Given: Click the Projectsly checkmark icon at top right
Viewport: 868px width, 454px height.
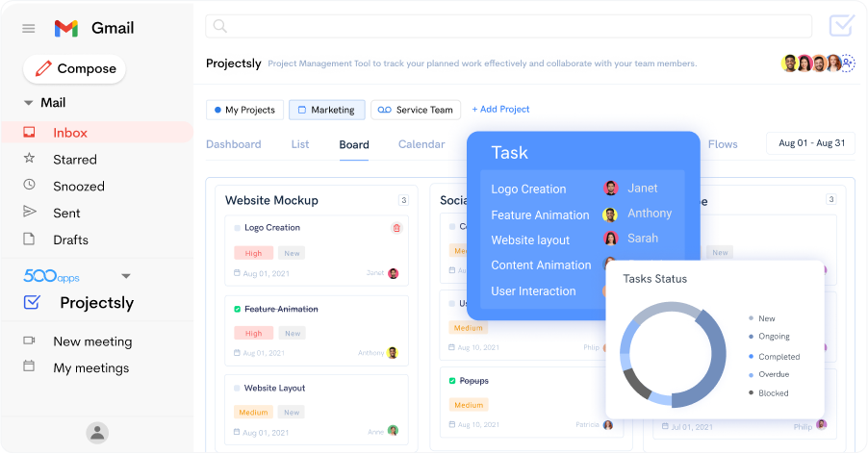Looking at the screenshot, I should 841,26.
